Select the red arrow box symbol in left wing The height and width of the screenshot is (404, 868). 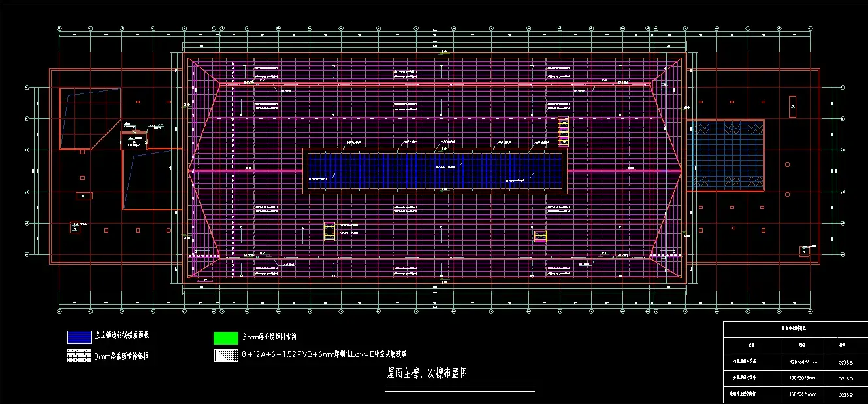pos(83,195)
